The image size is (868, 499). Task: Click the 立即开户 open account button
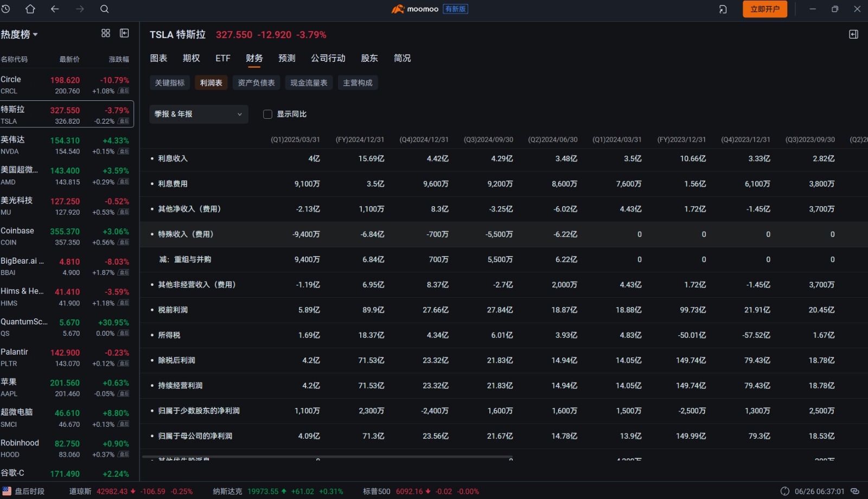[x=765, y=9]
